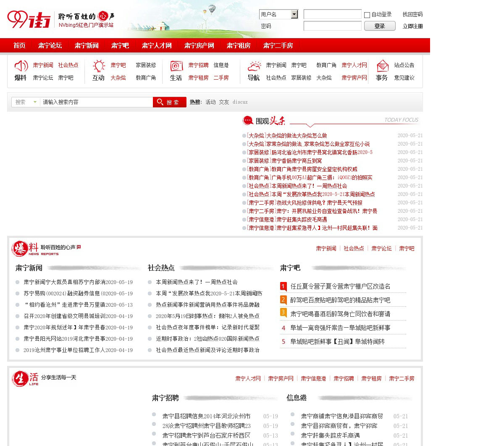This screenshot has height=446, width=504.
Task: Open 家居装修 link in 互动 group
Action: tap(146, 65)
